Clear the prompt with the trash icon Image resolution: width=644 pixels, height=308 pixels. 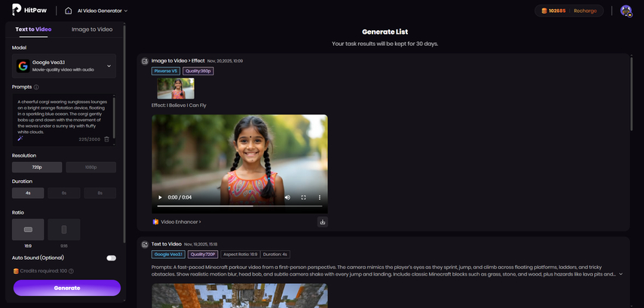coord(106,139)
